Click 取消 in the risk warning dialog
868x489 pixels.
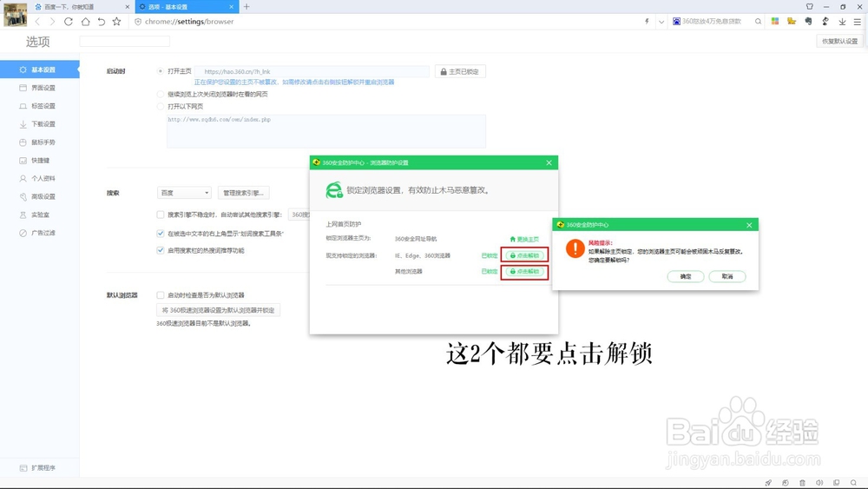pyautogui.click(x=727, y=276)
